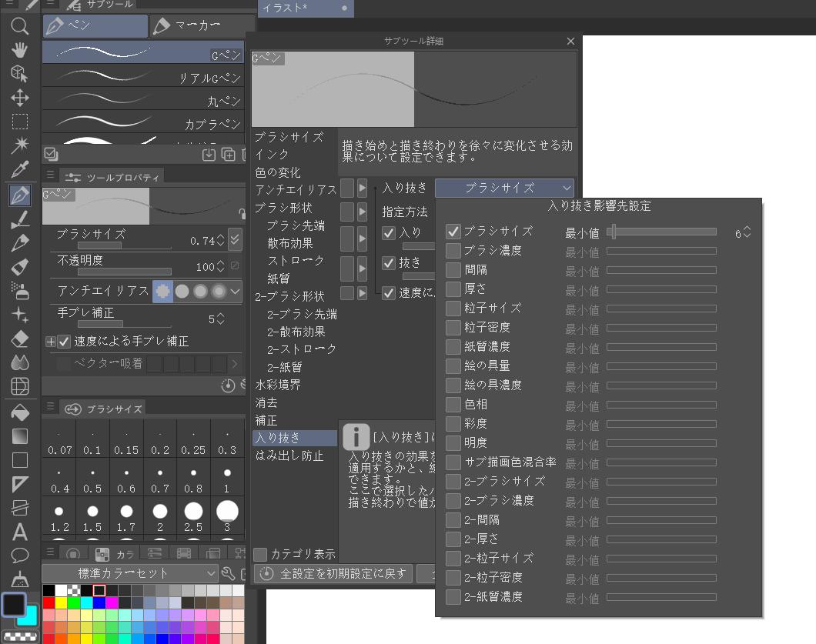Select the Pen tool in toolbar
The width and height of the screenshot is (816, 644).
(20, 195)
